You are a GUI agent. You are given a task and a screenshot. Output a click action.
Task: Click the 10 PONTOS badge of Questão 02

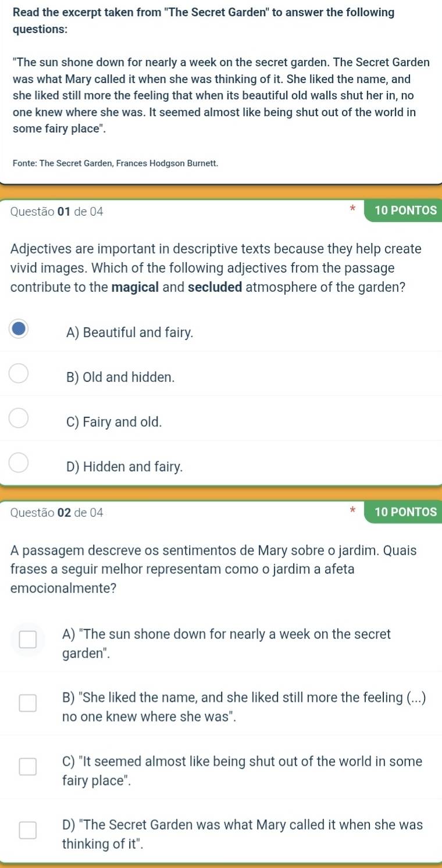(x=402, y=512)
